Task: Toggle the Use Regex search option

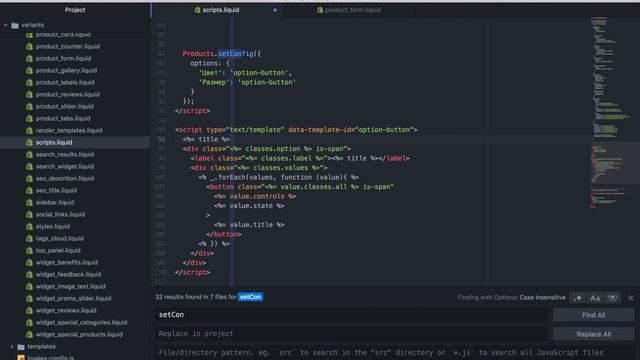Action: click(x=578, y=298)
